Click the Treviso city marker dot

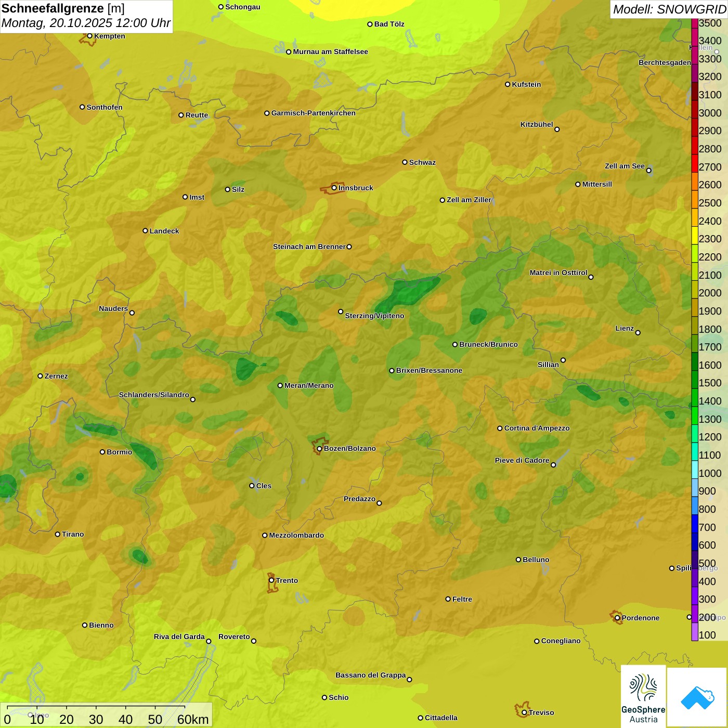[x=524, y=712]
